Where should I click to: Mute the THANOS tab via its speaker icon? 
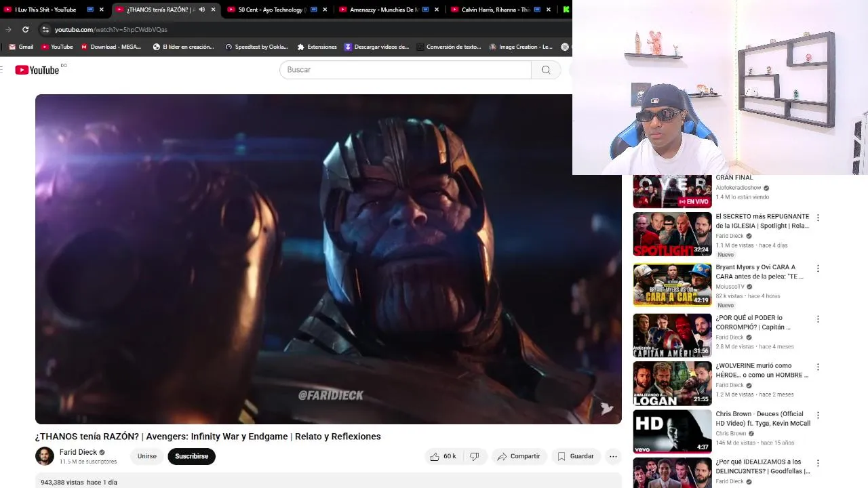[202, 9]
